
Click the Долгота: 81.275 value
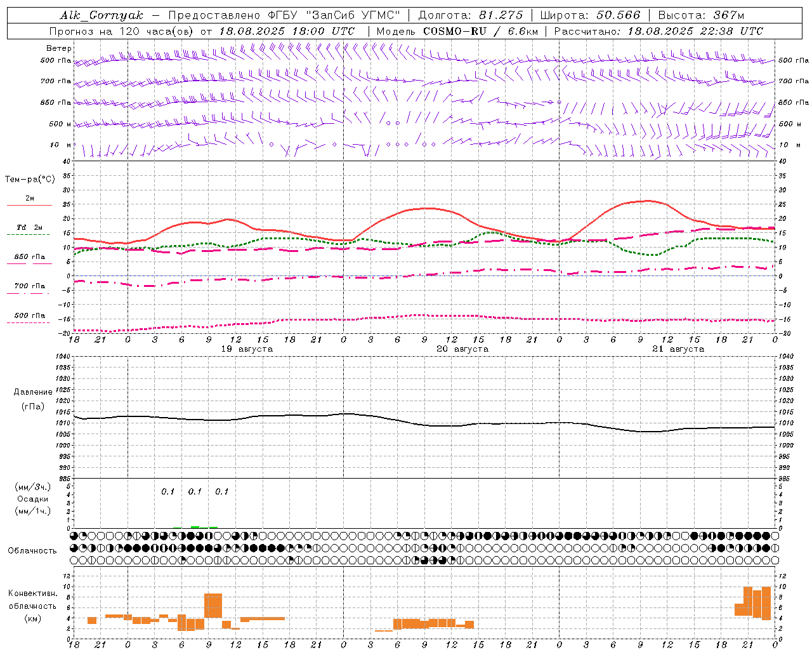pos(471,15)
